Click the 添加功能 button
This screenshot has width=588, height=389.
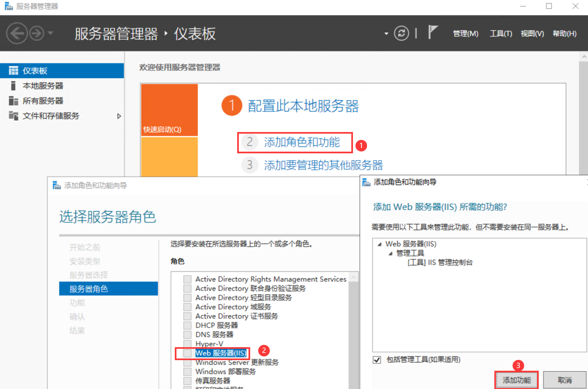[517, 380]
